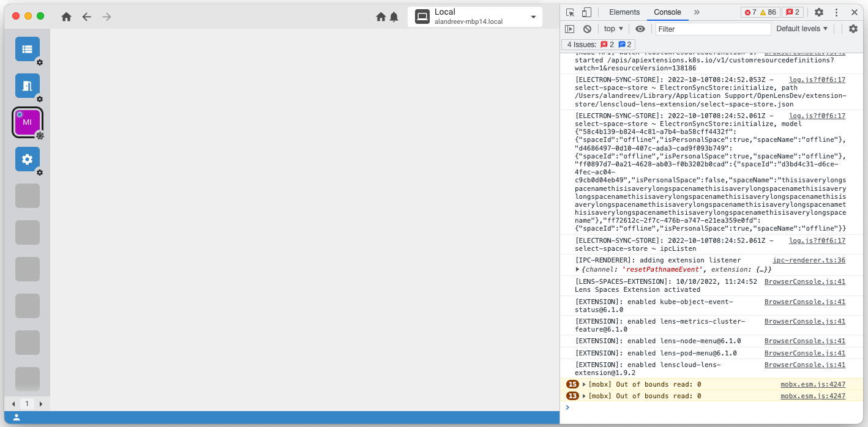
Task: Create a live expression via the eye icon
Action: tap(640, 28)
